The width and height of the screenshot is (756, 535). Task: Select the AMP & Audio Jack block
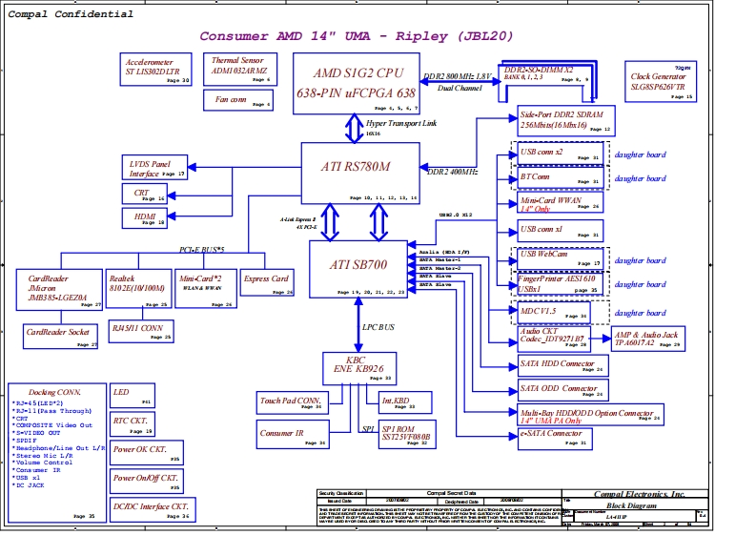coord(646,340)
